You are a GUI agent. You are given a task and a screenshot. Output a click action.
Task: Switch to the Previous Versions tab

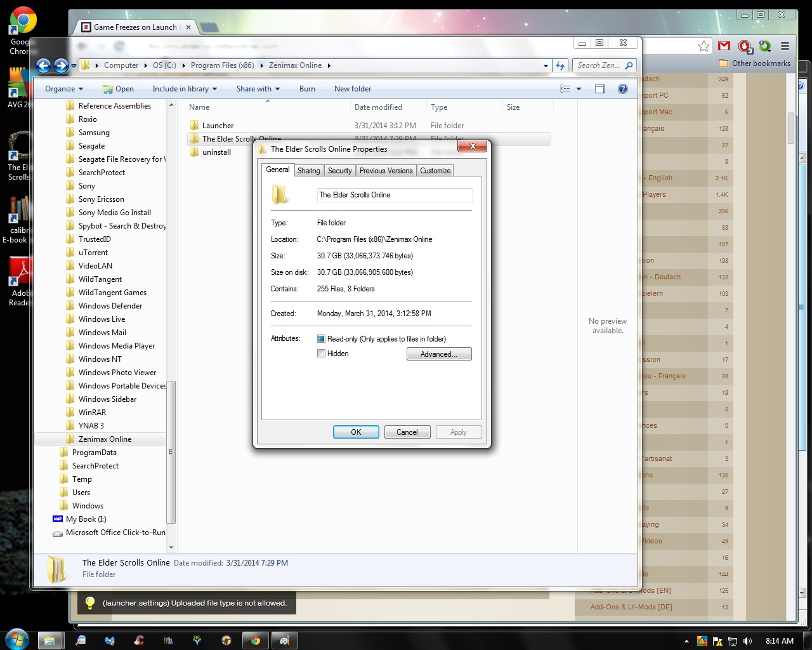click(x=386, y=171)
